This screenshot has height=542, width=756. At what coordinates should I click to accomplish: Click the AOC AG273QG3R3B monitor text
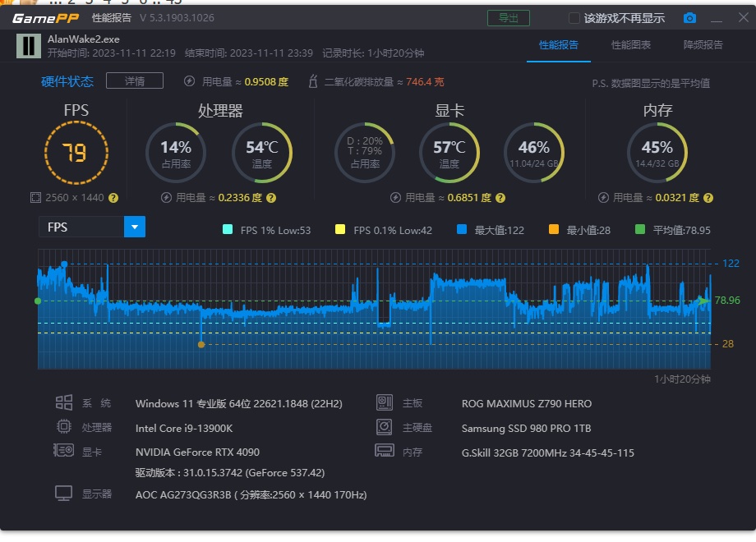coord(251,495)
